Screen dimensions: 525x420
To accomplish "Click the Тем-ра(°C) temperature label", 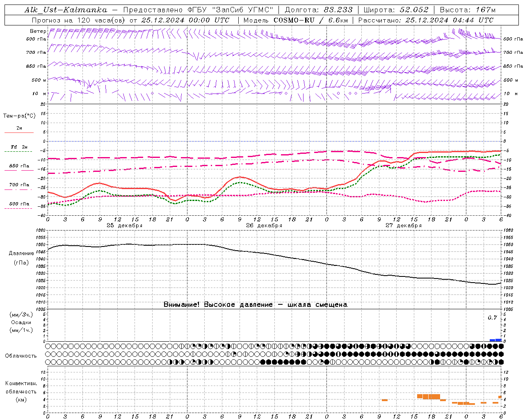I will tap(19, 116).
